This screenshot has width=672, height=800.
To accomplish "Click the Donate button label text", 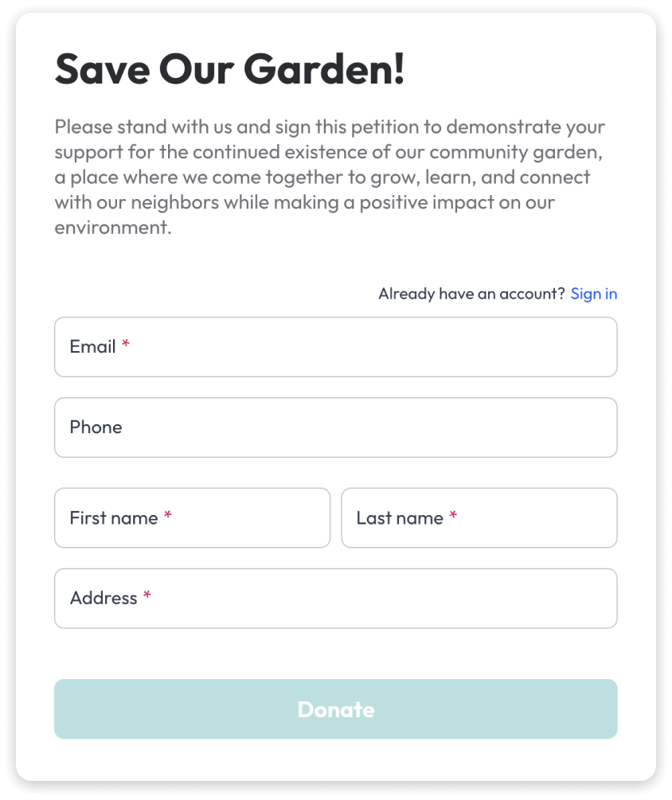I will coord(335,708).
